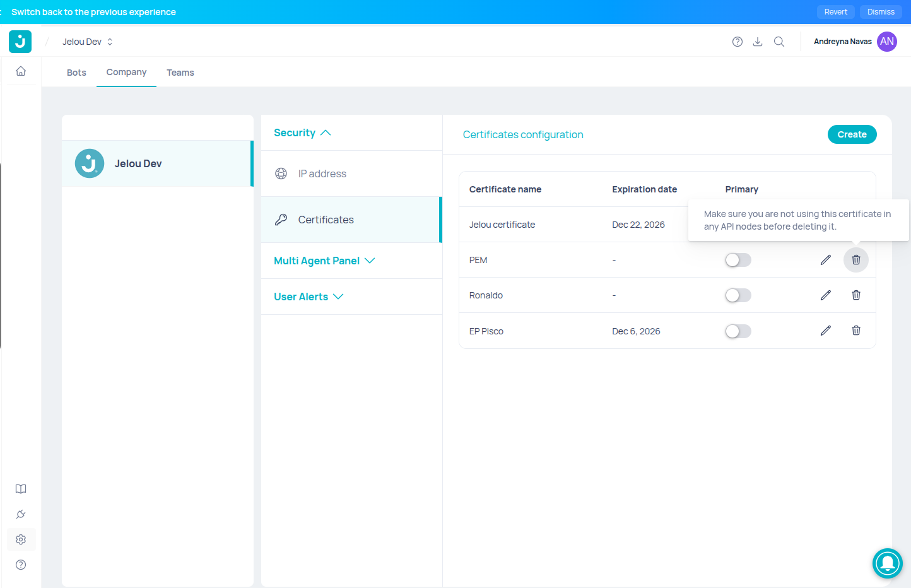The width and height of the screenshot is (911, 588).
Task: Click the Create certificate button
Action: coord(852,134)
